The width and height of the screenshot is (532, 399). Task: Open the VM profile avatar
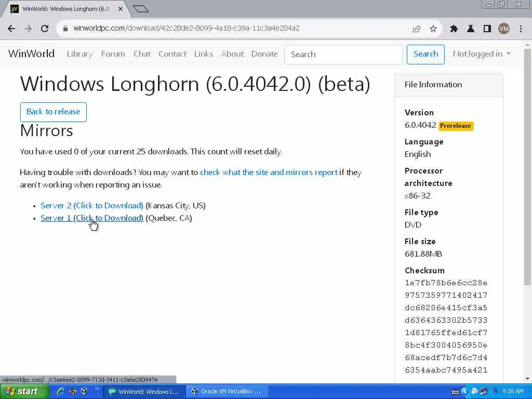tap(504, 29)
